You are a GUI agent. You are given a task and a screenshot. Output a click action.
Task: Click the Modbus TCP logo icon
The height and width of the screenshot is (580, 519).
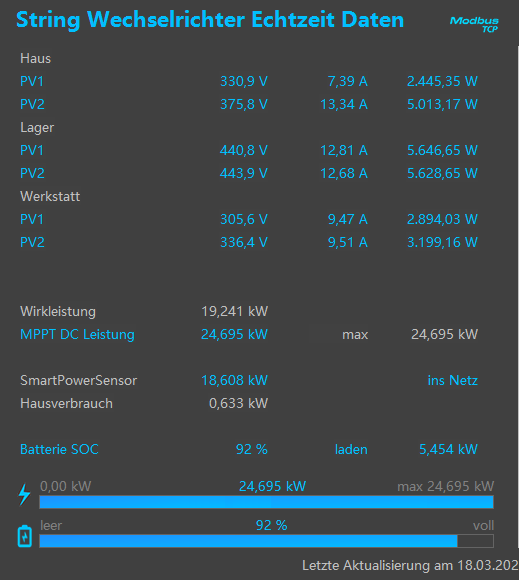coord(474,24)
